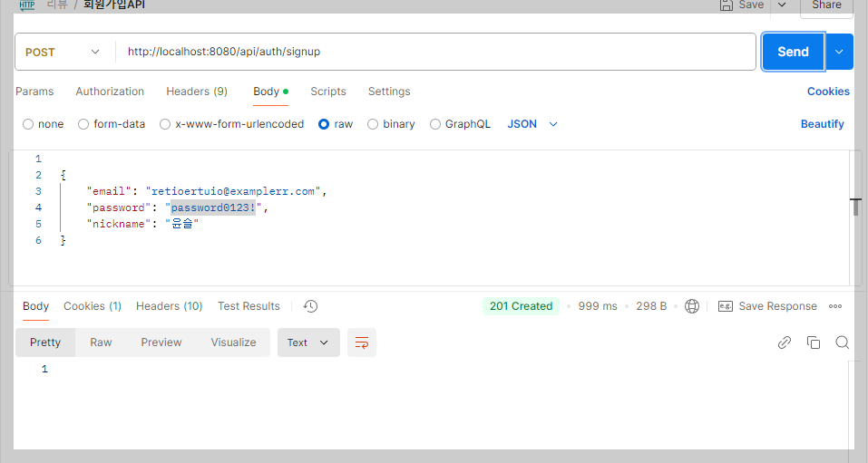Open the request Body tab
Viewport: 868px width, 463px height.
click(x=270, y=92)
